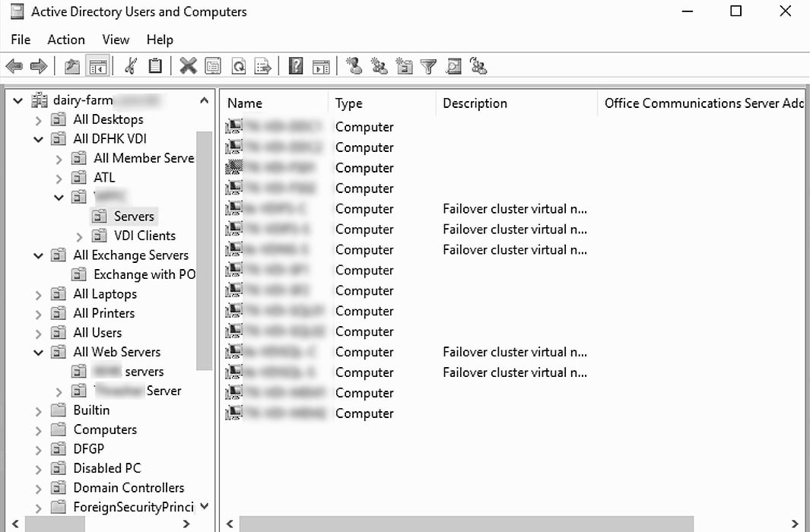
Task: Click the Office Communications Server column header
Action: pos(703,103)
